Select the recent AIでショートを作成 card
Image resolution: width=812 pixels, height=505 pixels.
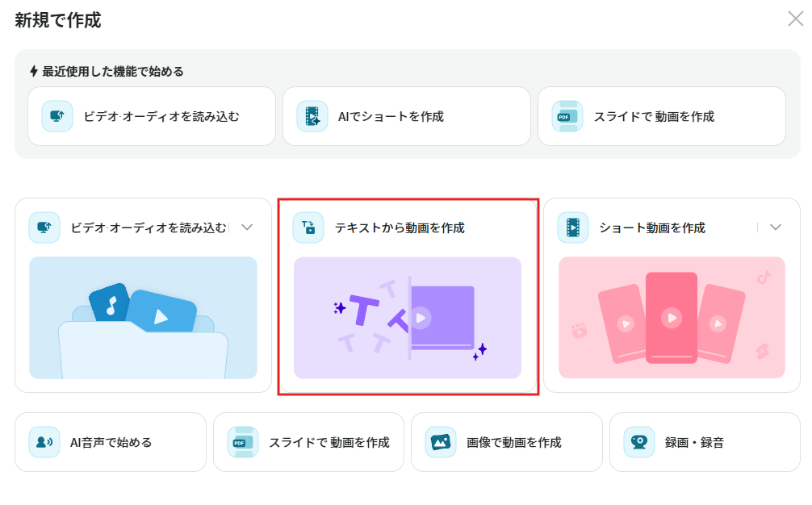point(407,116)
